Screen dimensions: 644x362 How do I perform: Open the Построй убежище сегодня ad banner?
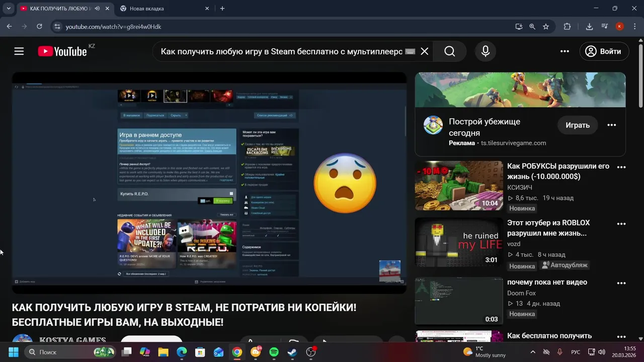tap(520, 90)
